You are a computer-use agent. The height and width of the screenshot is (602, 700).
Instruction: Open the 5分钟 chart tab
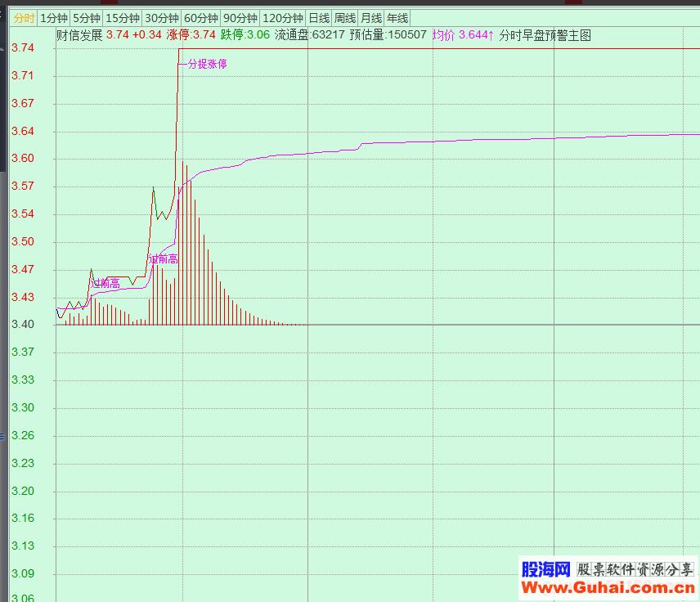(86, 18)
